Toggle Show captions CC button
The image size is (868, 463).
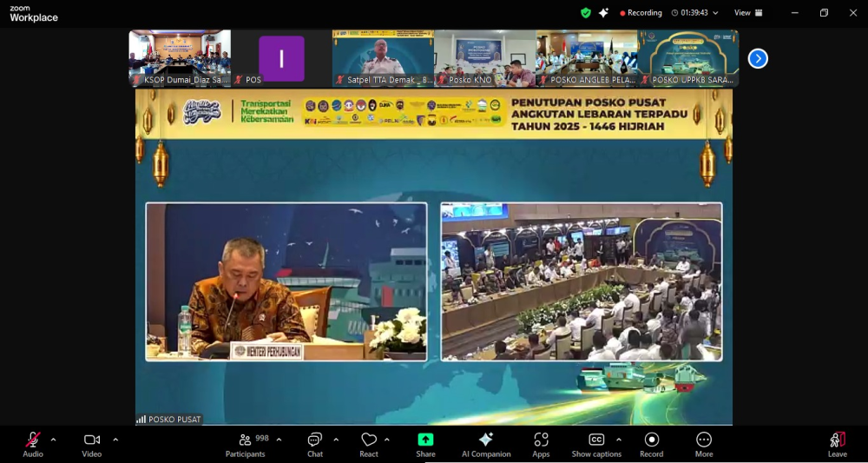[x=596, y=446]
